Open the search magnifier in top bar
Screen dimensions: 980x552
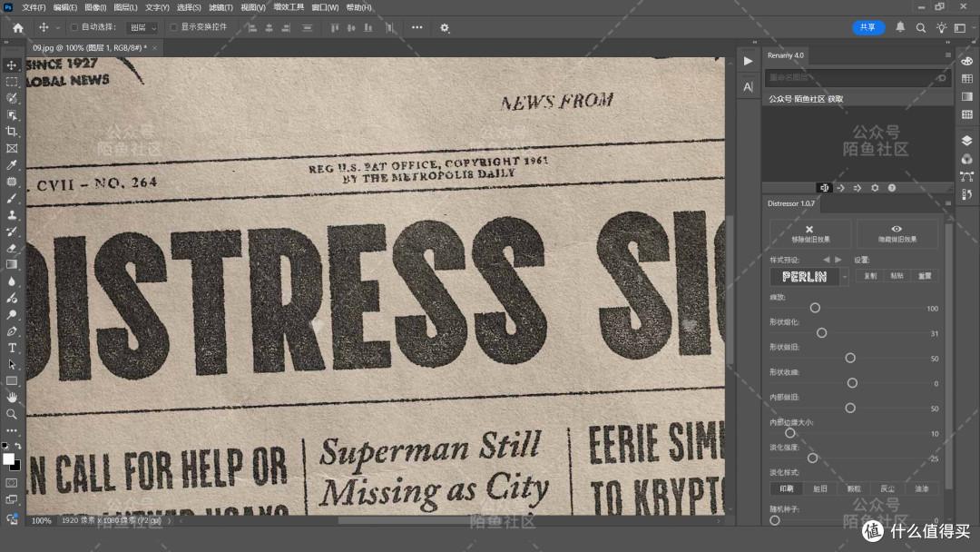point(921,27)
